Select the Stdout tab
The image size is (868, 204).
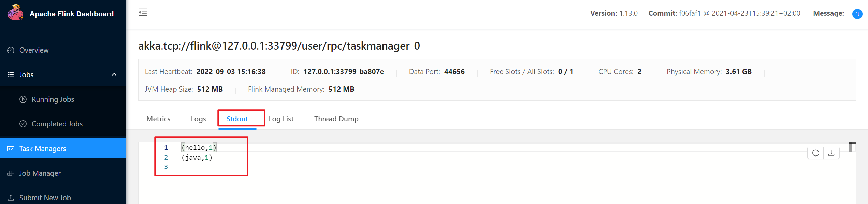pos(237,119)
